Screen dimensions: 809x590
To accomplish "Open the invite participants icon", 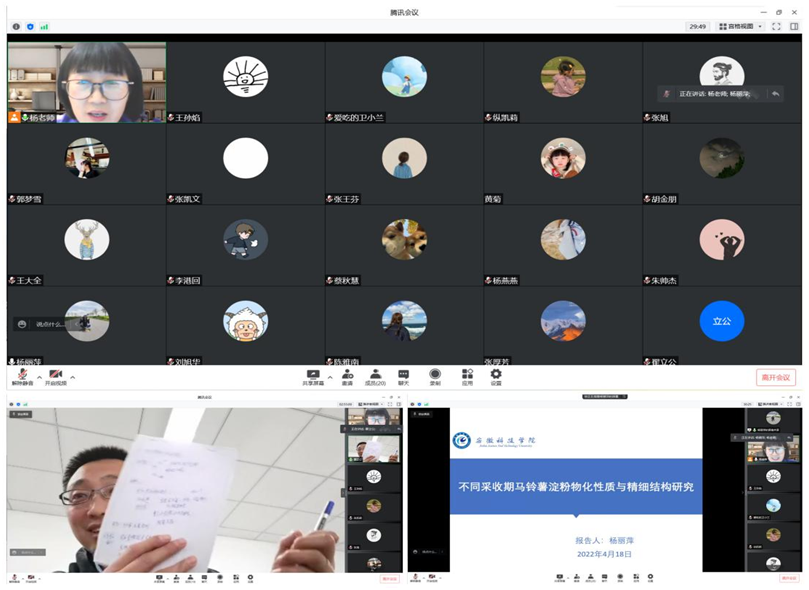I will [347, 374].
